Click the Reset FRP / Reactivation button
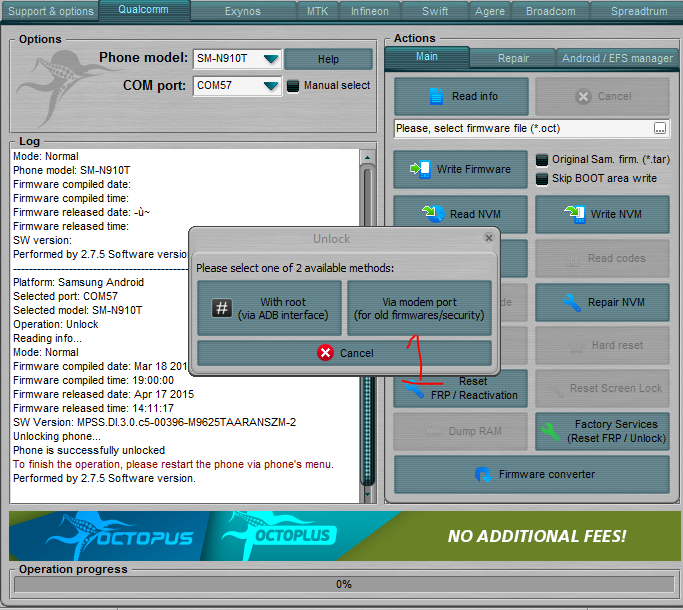The width and height of the screenshot is (683, 610). pyautogui.click(x=460, y=389)
